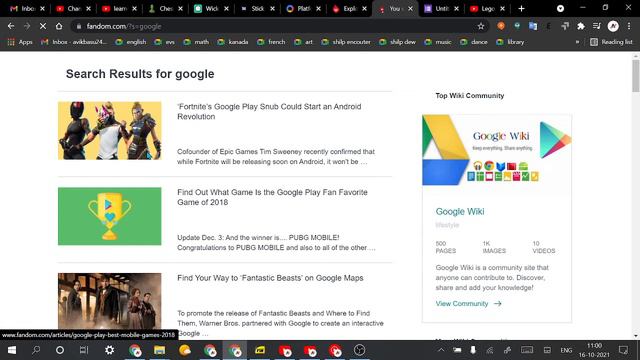Screen dimensions: 640x360
Task: Open the shilp encouter bookmark folder
Action: [346, 42]
